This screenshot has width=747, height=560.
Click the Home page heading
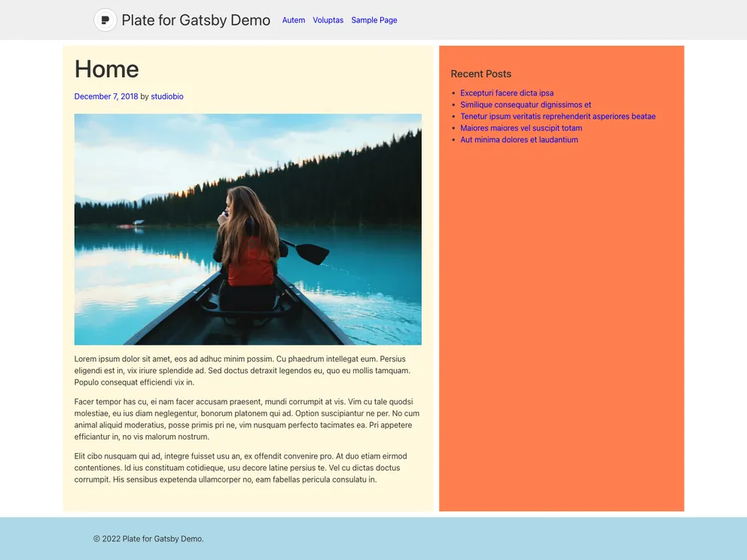point(106,69)
